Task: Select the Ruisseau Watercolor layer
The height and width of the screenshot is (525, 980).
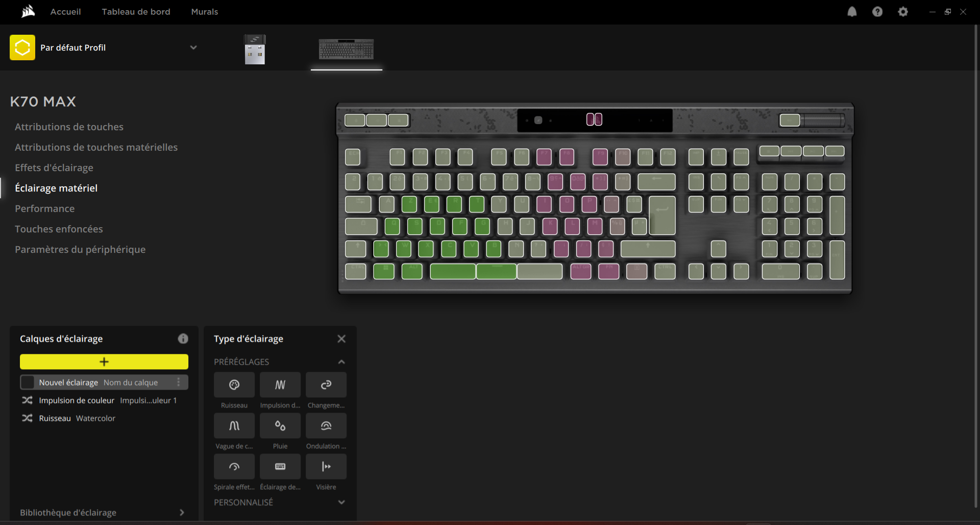Action: 104,418
